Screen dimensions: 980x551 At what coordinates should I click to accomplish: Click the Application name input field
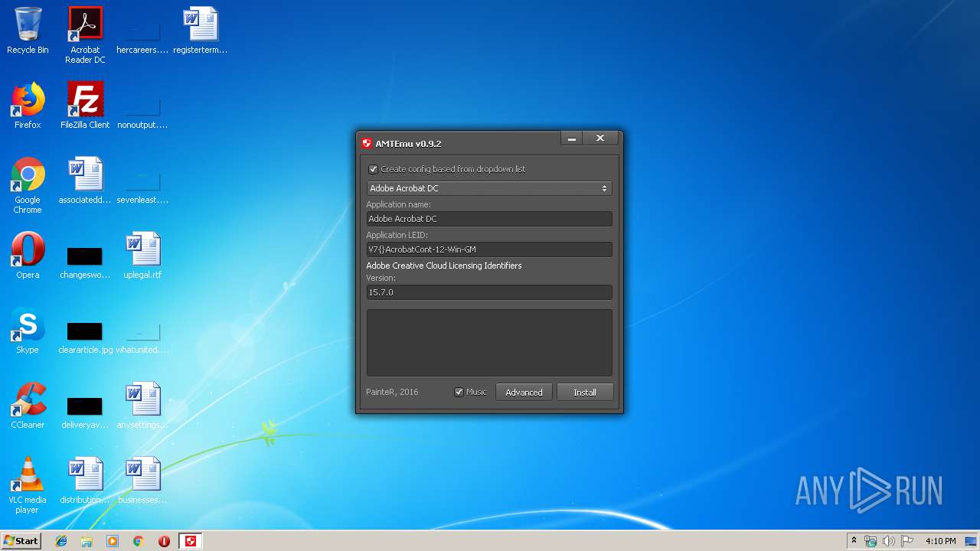[489, 219]
